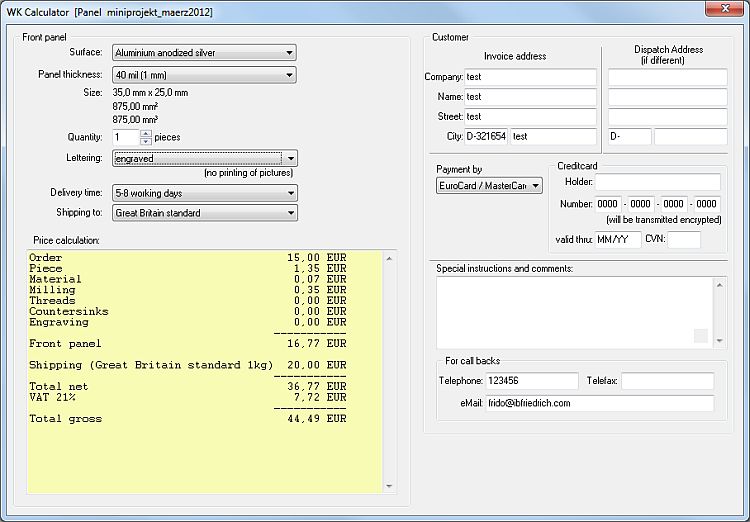This screenshot has width=750, height=522.
Task: Click the invoice Name field
Action: pyautogui.click(x=530, y=97)
